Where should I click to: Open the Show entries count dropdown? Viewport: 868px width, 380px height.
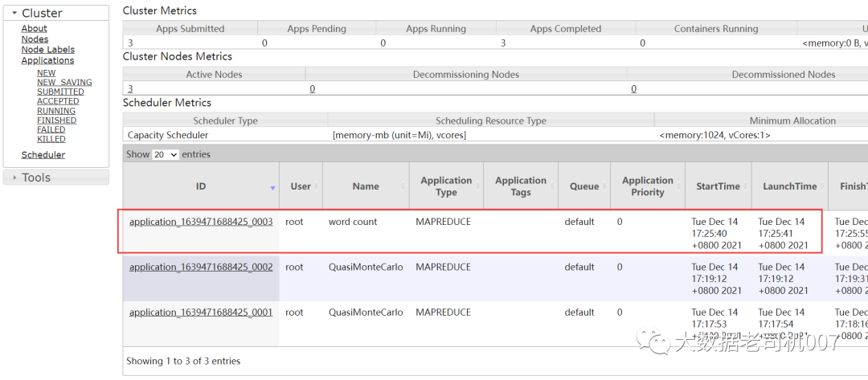166,154
